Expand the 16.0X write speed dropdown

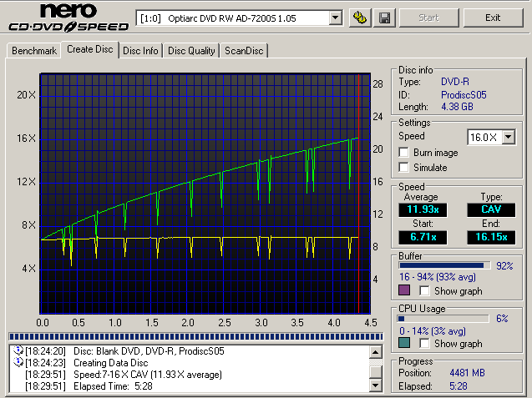pos(509,137)
